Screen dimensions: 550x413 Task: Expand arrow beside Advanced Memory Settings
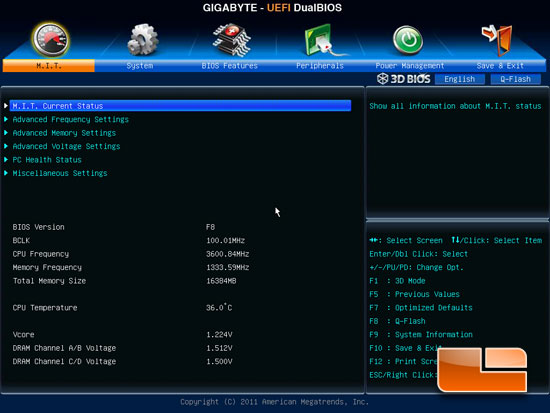6,133
